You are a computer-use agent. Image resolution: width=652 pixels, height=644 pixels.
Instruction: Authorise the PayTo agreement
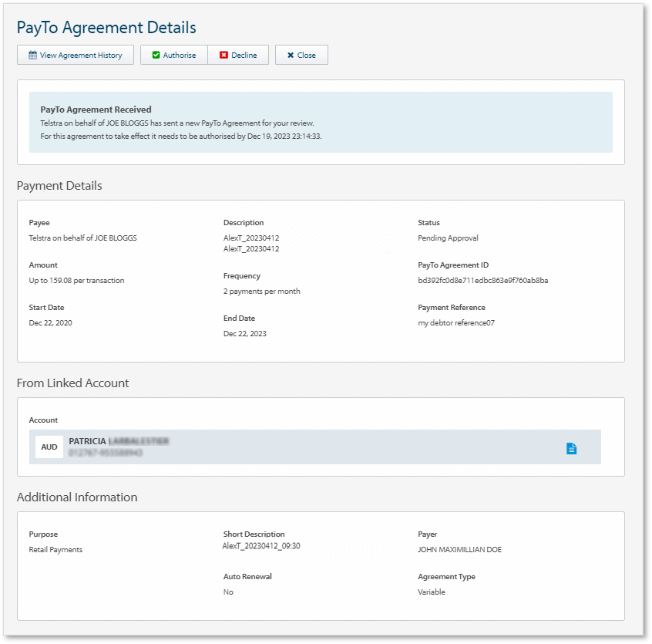[x=173, y=55]
